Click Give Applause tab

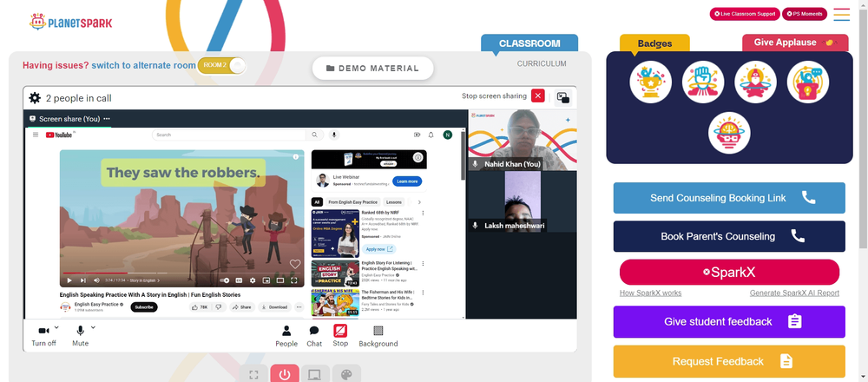click(795, 43)
